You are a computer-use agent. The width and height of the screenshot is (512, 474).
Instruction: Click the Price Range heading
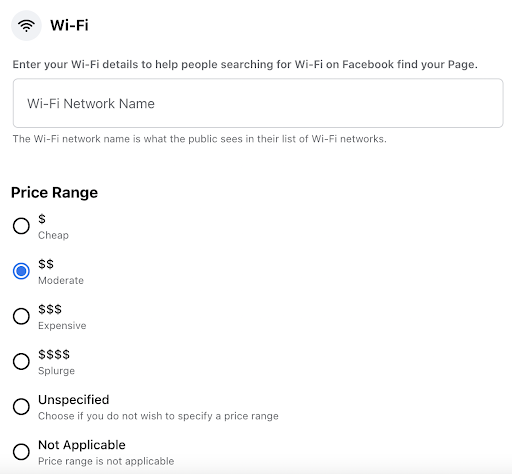[x=54, y=193]
